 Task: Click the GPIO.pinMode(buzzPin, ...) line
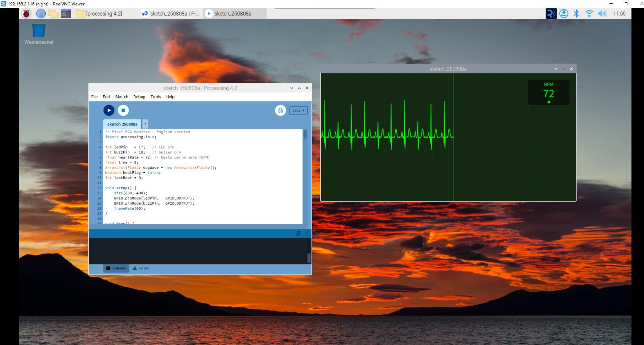click(154, 203)
